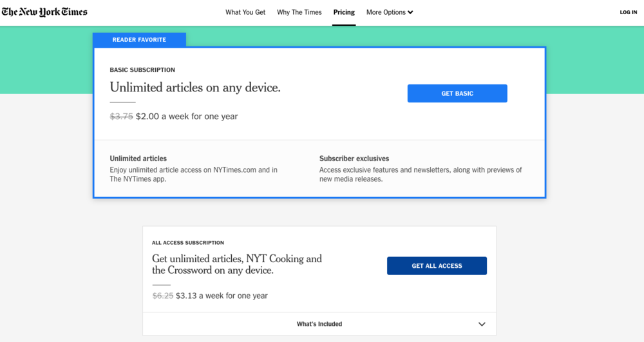The image size is (644, 342).
Task: Click the READER FAVORITE badge
Action: (139, 40)
